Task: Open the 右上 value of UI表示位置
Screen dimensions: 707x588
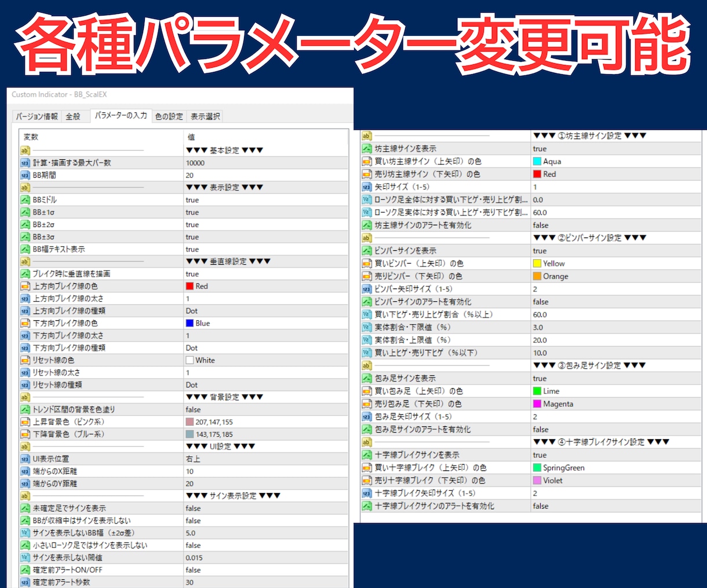Action: pyautogui.click(x=194, y=459)
